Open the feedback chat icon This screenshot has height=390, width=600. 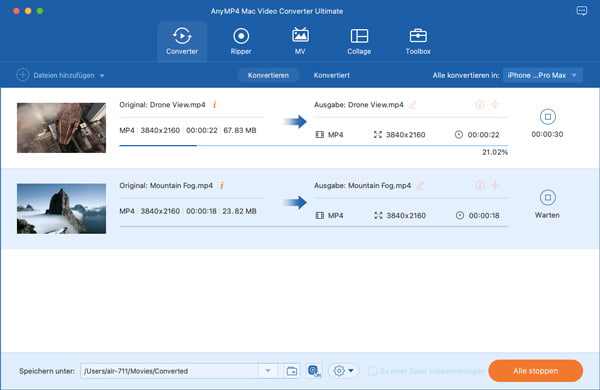click(582, 11)
